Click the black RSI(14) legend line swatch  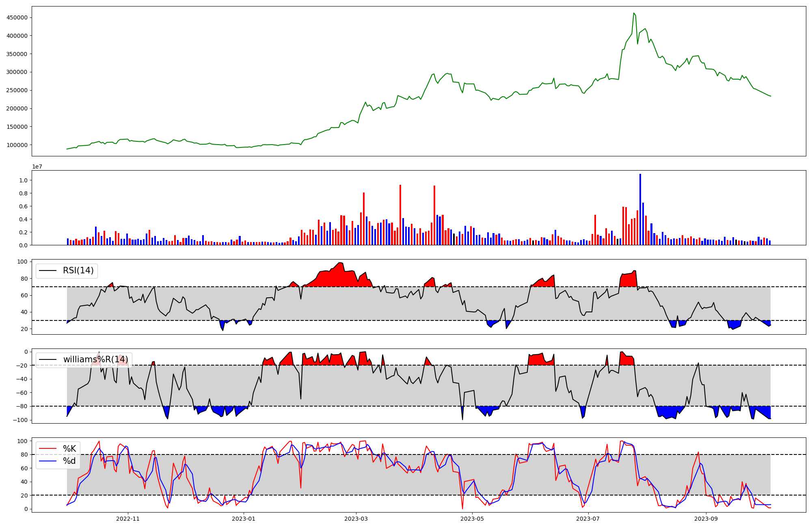[x=48, y=271]
